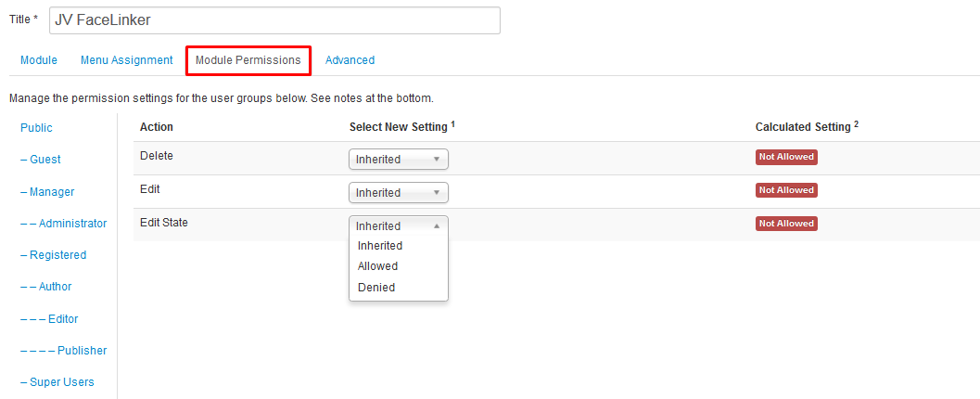Collapse the Edit State dropdown

(398, 225)
